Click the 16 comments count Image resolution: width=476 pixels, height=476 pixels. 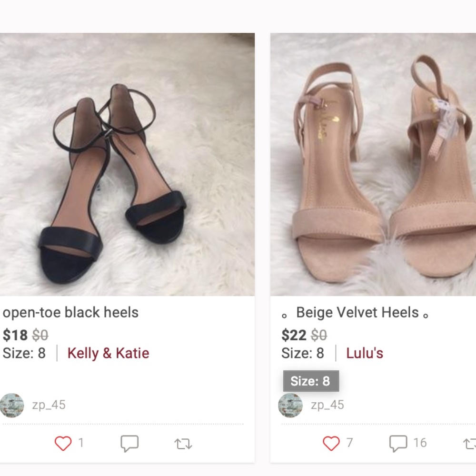(420, 443)
